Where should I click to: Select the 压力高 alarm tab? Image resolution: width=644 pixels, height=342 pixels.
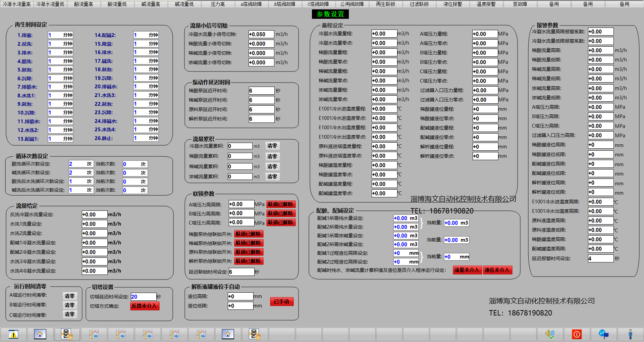click(218, 4)
